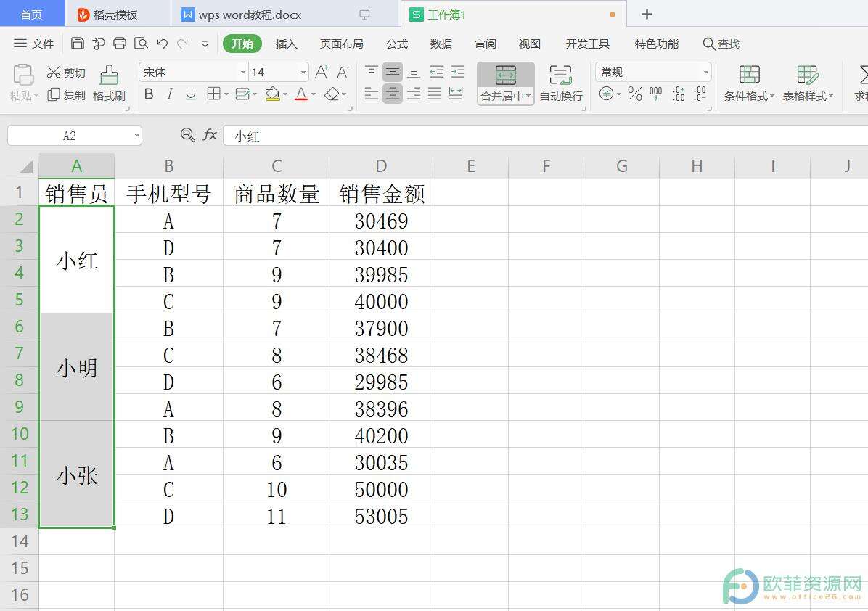
Task: Undo the last action
Action: click(x=162, y=44)
